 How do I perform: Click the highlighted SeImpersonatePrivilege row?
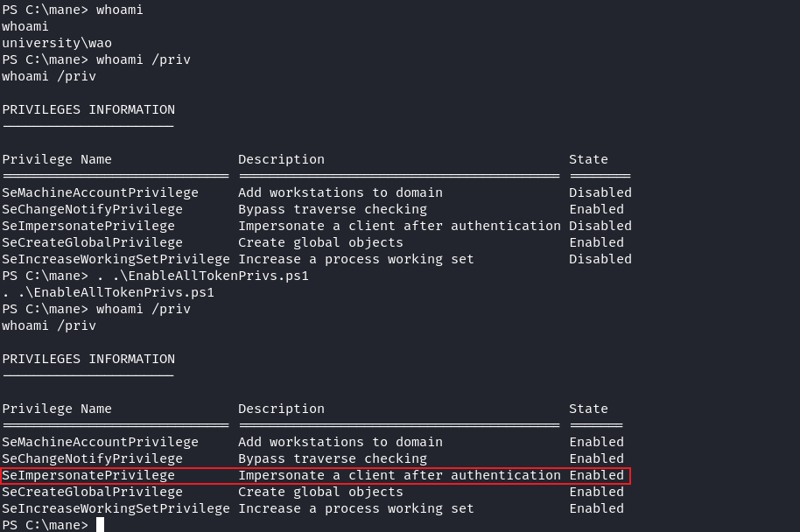click(x=316, y=475)
